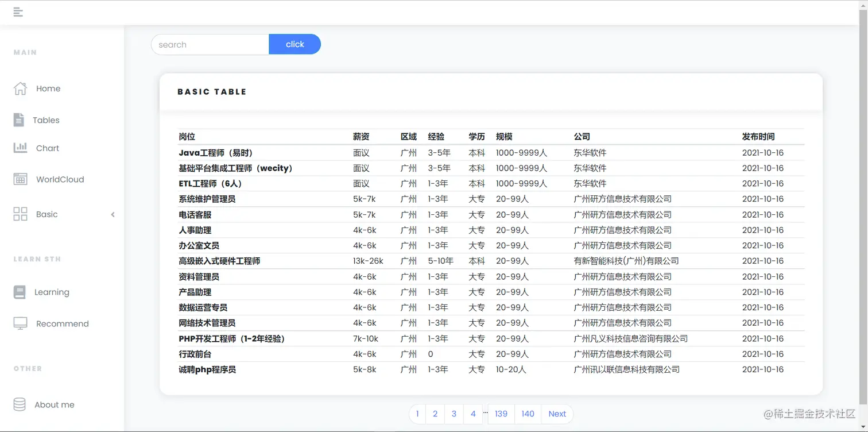Select the 数据运营专员 job title

(203, 308)
